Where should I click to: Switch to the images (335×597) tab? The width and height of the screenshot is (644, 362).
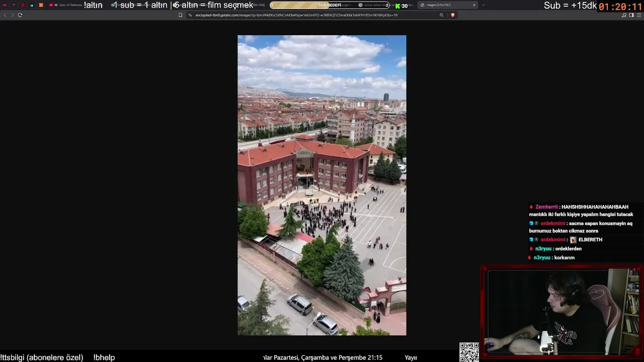(448, 5)
